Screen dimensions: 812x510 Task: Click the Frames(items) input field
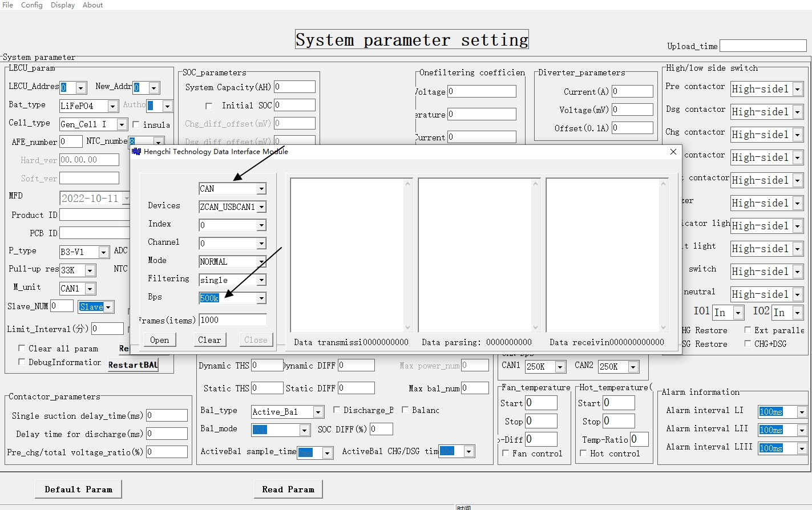point(233,320)
